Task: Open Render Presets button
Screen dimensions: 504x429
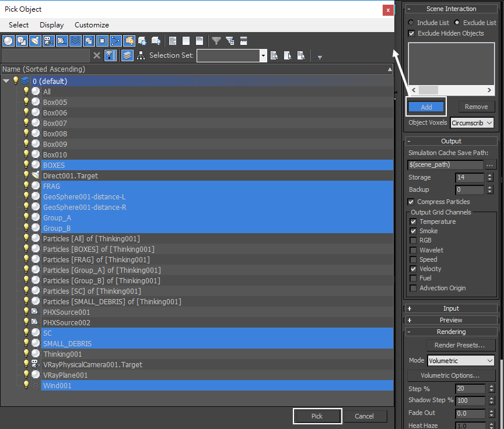Action: coord(460,345)
